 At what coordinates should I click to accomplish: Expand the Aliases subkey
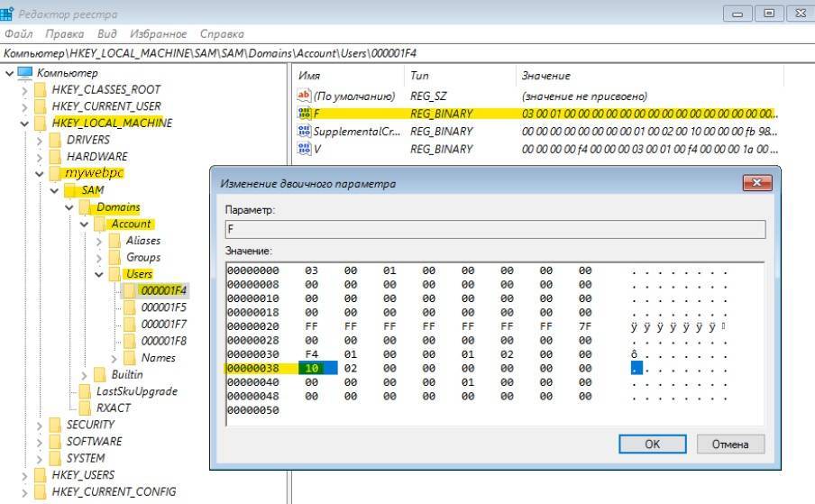tap(98, 241)
